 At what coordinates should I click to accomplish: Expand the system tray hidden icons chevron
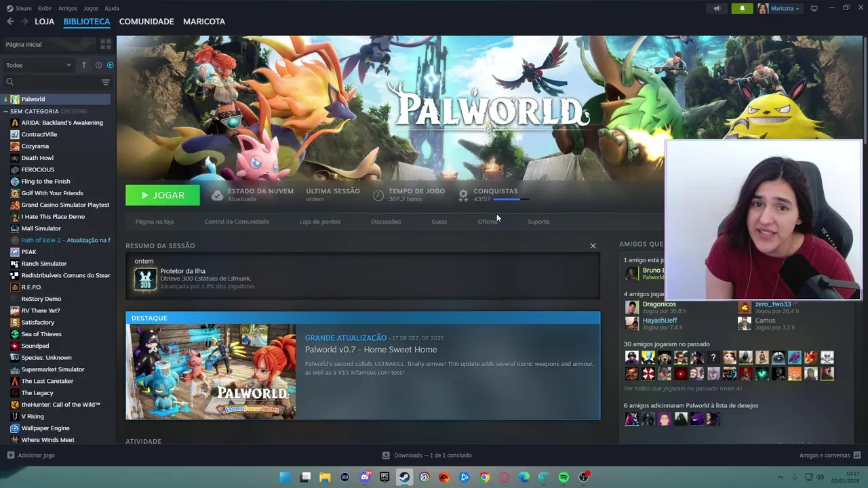(x=780, y=477)
